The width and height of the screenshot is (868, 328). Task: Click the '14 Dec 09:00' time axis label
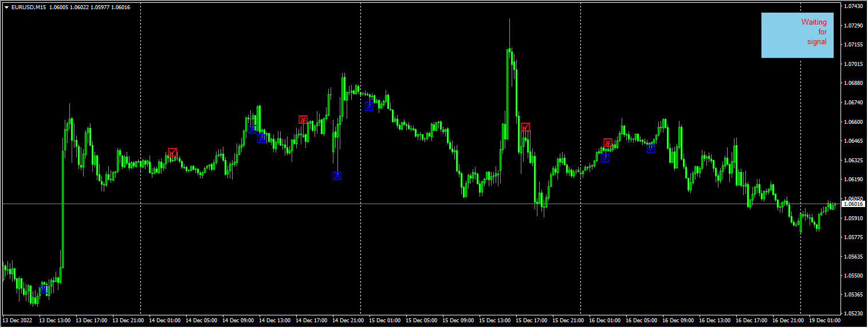tap(238, 321)
